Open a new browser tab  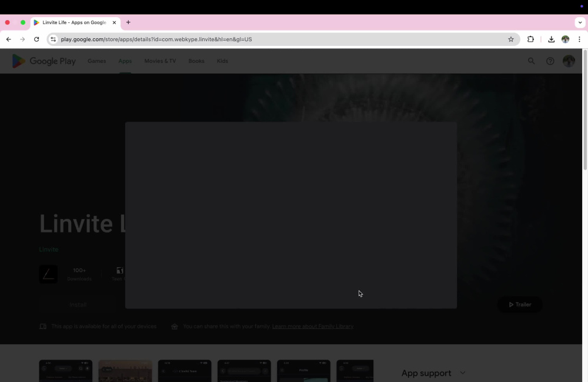click(128, 22)
